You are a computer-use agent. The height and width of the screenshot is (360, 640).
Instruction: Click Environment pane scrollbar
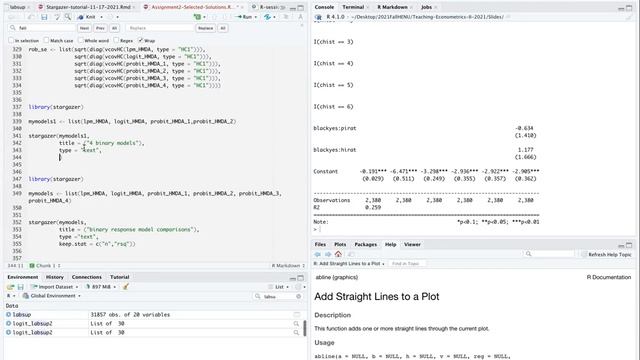click(x=304, y=328)
